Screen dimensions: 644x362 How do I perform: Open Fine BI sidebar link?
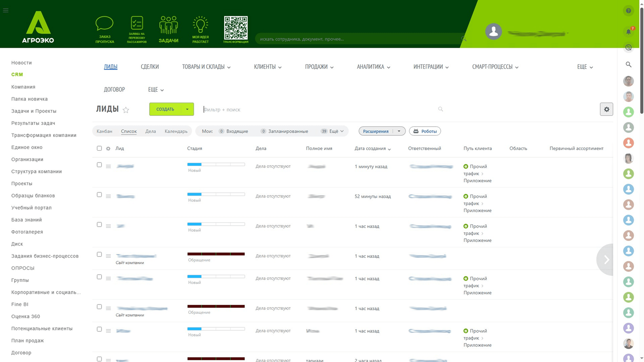tap(20, 304)
